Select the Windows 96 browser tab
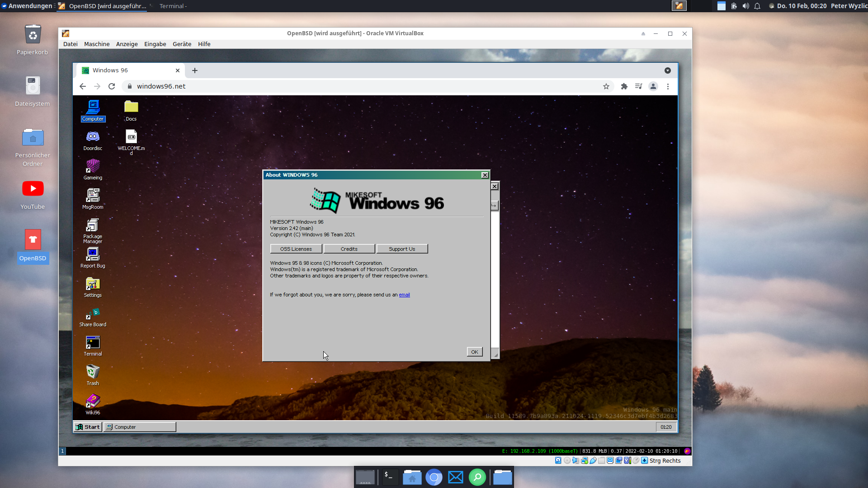Viewport: 868px width, 488px height. [131, 70]
